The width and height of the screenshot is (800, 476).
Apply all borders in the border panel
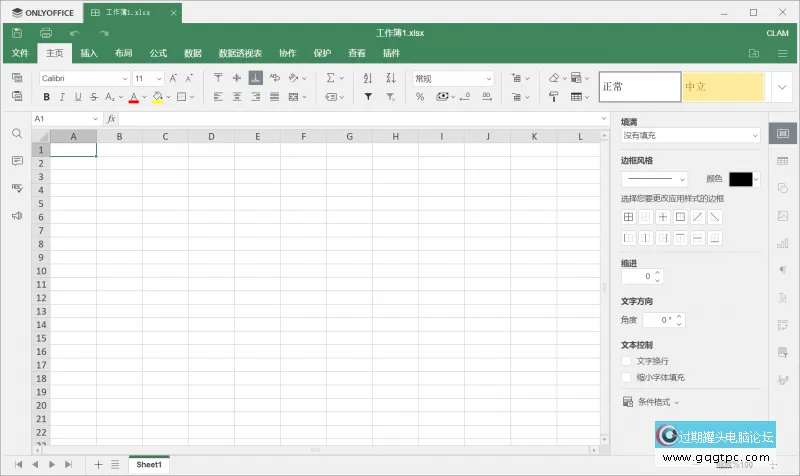pos(629,217)
